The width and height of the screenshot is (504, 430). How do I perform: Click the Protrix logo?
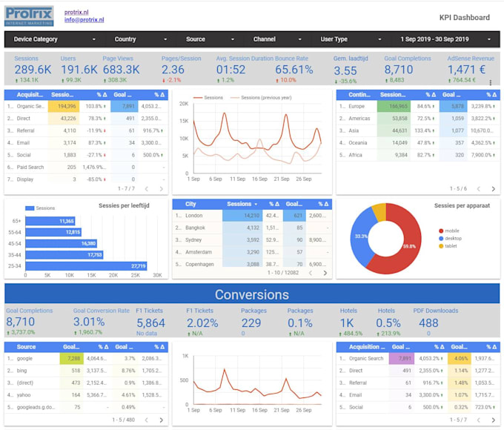29,16
